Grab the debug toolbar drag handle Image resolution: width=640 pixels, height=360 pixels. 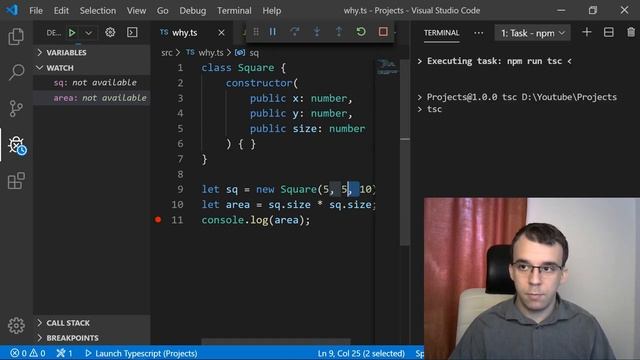[256, 31]
